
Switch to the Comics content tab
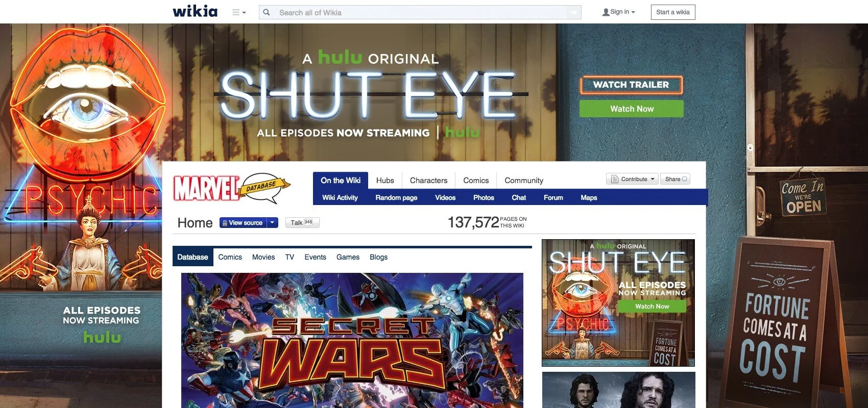(230, 257)
